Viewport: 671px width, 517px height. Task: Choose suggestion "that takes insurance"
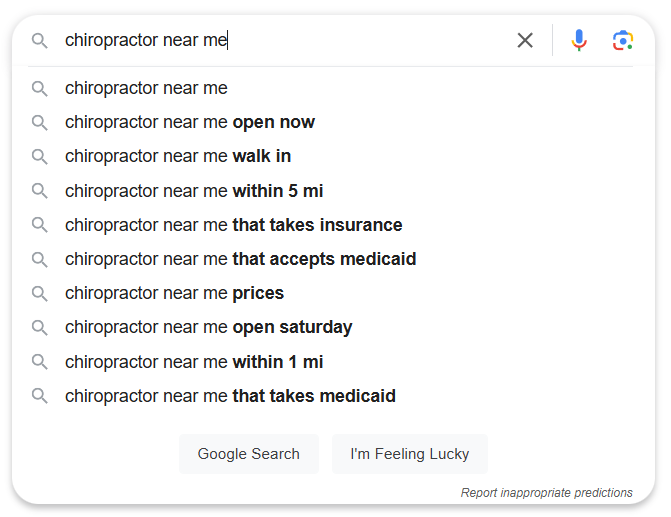coord(330,225)
